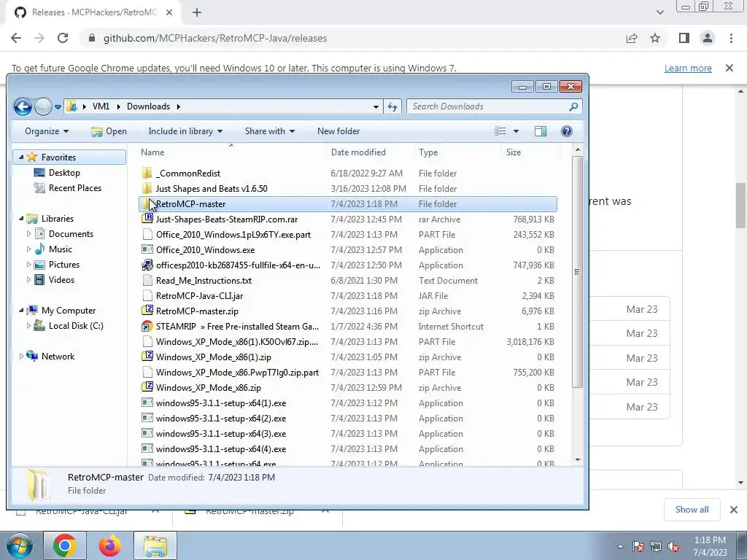Focus the Search Downloads field
747x560 pixels.
(x=494, y=106)
